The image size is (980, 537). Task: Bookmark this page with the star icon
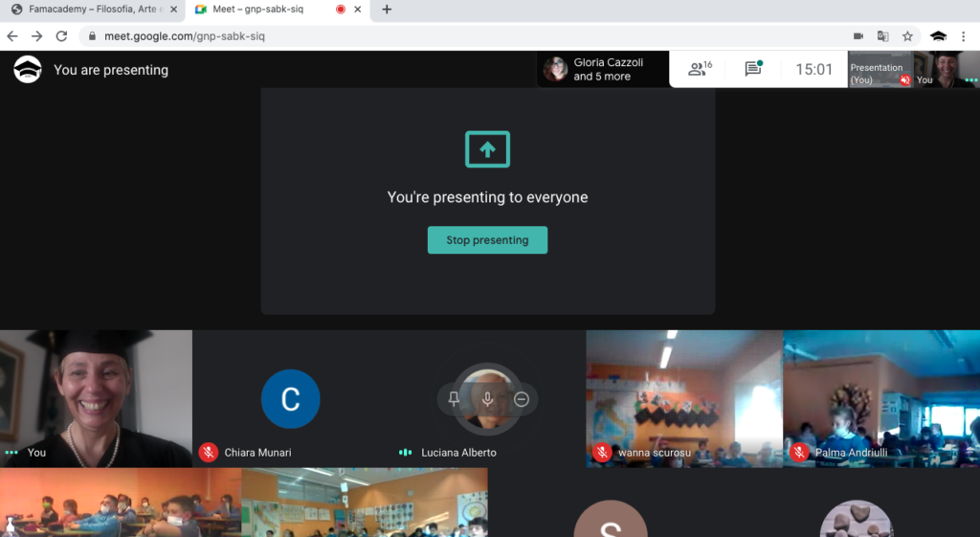907,36
